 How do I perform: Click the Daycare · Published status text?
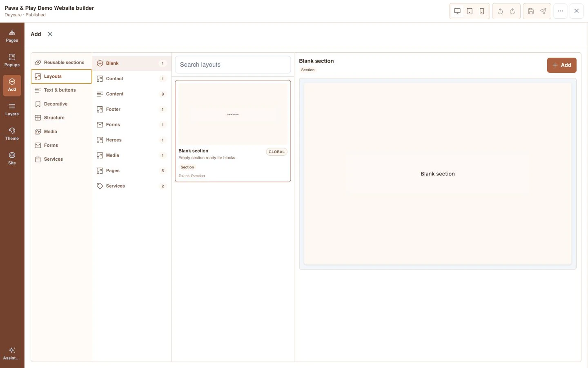(25, 15)
